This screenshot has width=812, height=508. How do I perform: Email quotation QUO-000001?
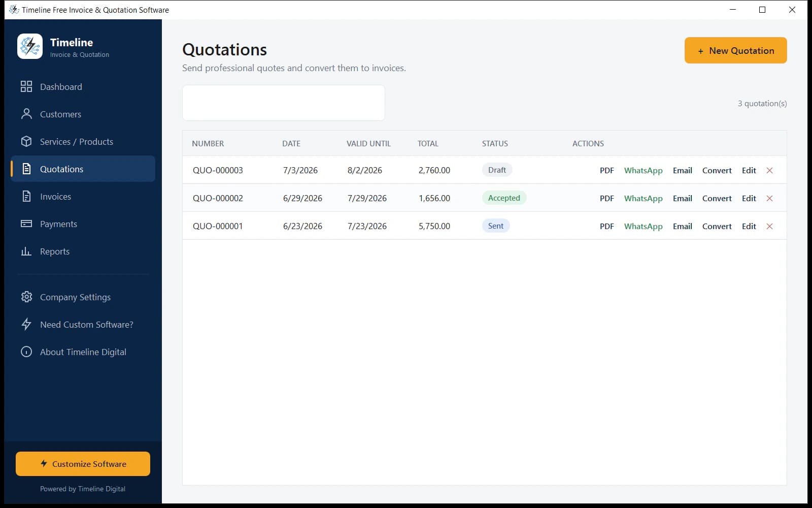point(682,226)
